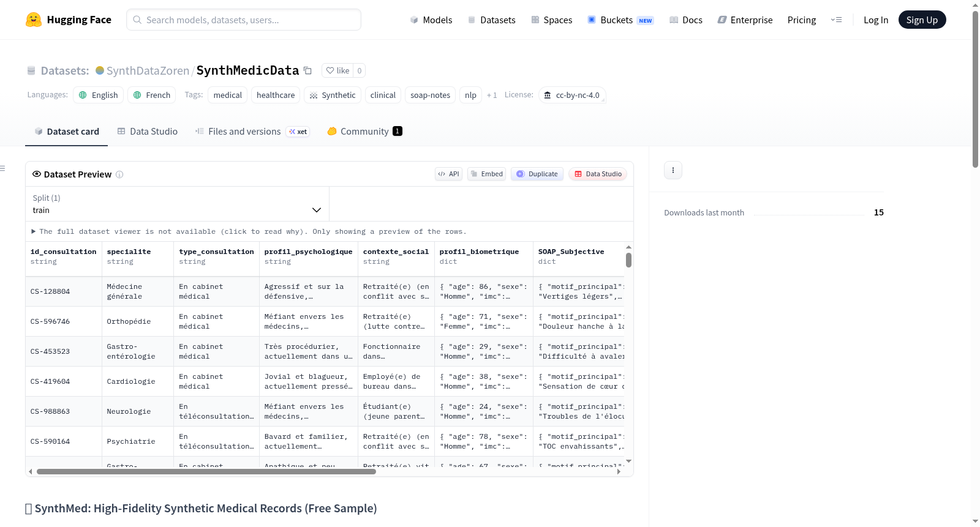Select the Orthopédie cell
This screenshot has height=527, width=980.
click(138, 321)
